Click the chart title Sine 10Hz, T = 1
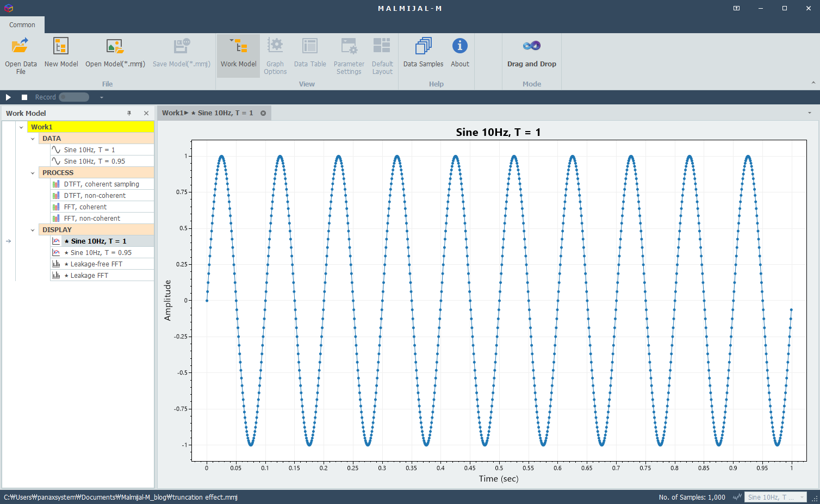The height and width of the screenshot is (504, 820). (x=498, y=132)
